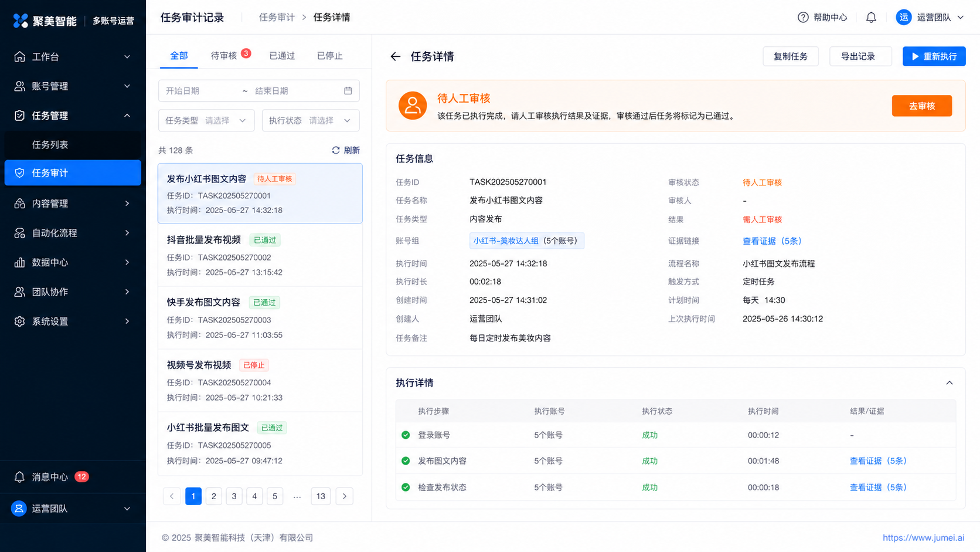Click green check icon for 检查发布状态 step
Screen dimensions: 980x552
pos(406,487)
